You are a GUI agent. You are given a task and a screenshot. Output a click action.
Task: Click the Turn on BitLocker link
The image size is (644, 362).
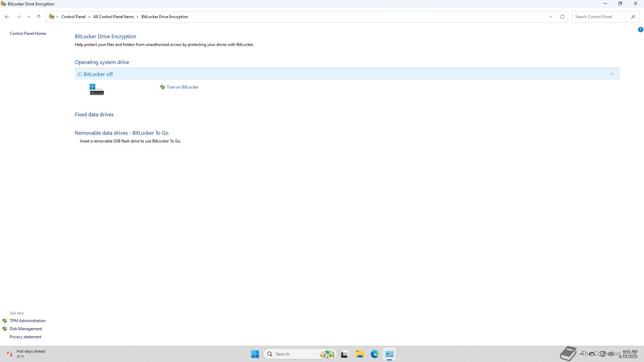(x=182, y=87)
